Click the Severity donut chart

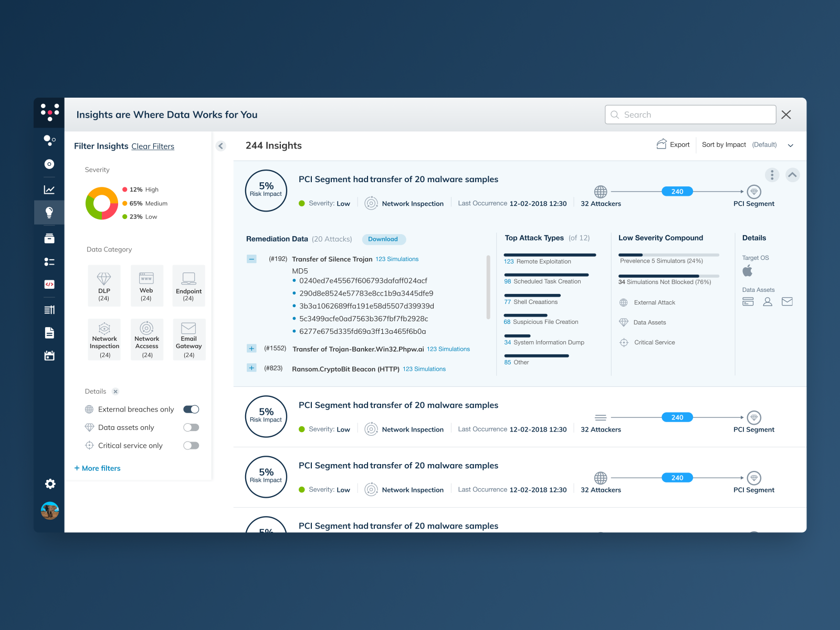tap(102, 203)
